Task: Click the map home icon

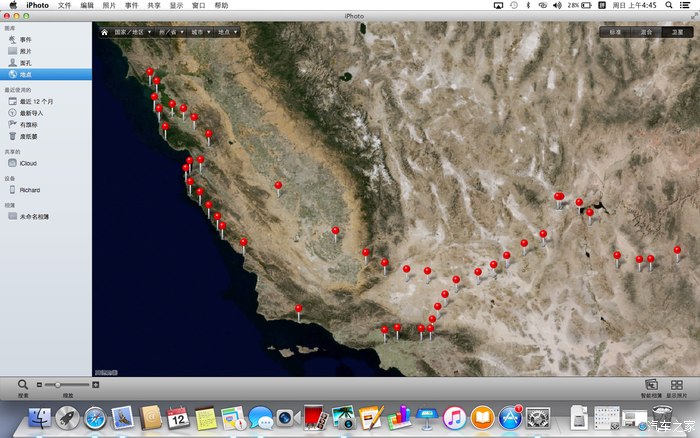Action: click(x=104, y=32)
